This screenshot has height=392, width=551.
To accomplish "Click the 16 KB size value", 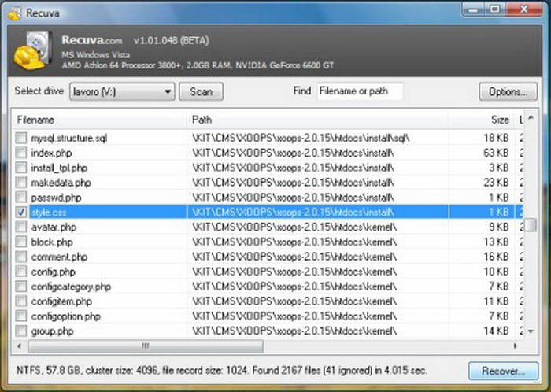I will (x=496, y=257).
